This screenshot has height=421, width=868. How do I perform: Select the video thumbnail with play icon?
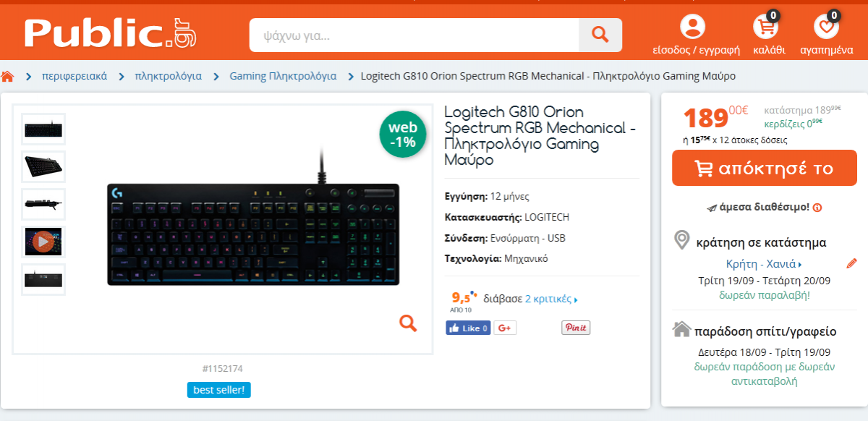point(43,242)
